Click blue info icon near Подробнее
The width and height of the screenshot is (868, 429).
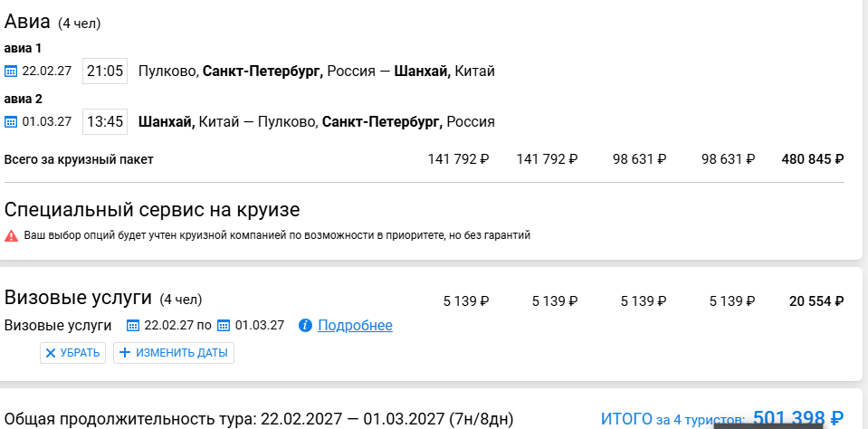click(305, 326)
